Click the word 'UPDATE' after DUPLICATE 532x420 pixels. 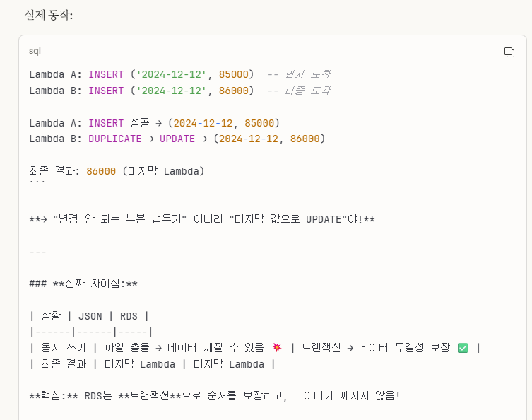pyautogui.click(x=177, y=139)
